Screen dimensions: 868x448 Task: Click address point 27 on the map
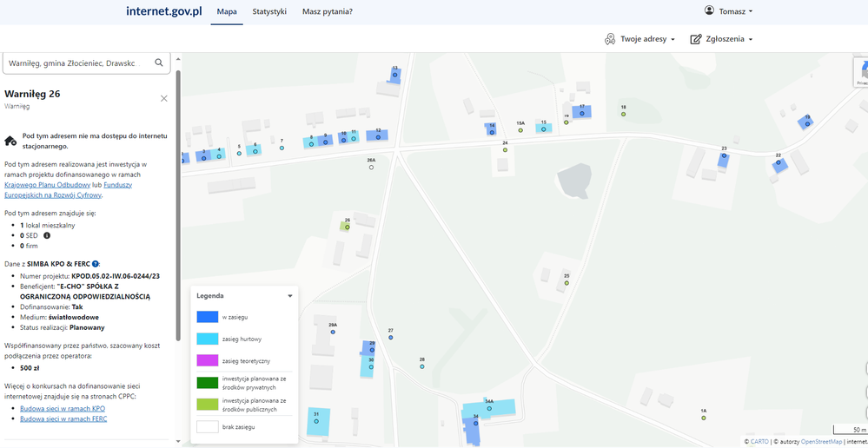pyautogui.click(x=391, y=337)
